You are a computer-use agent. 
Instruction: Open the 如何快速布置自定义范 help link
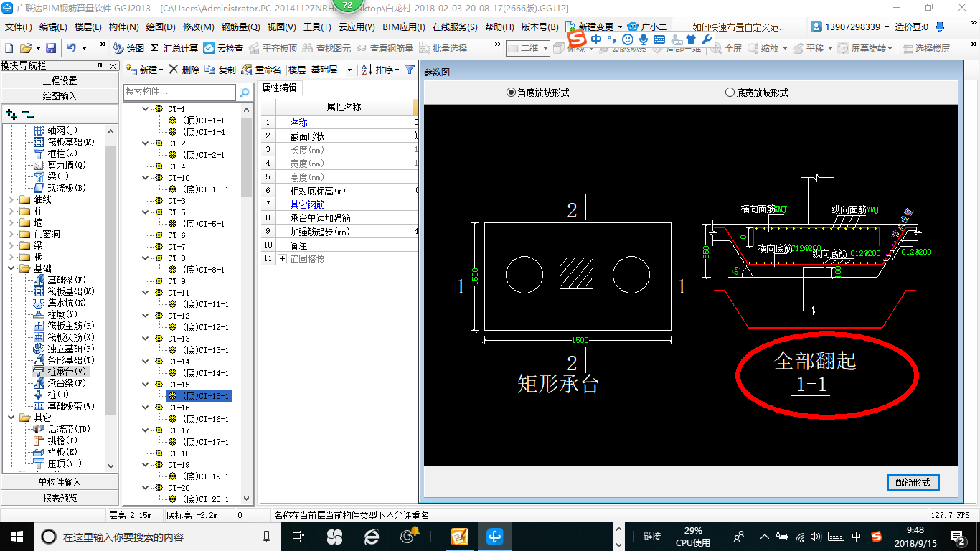[x=739, y=27]
